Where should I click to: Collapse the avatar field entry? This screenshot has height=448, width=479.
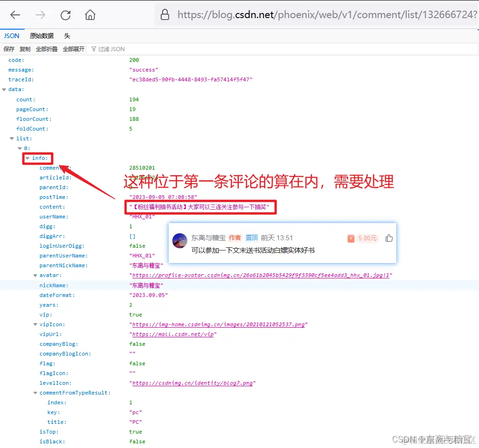tap(36, 275)
